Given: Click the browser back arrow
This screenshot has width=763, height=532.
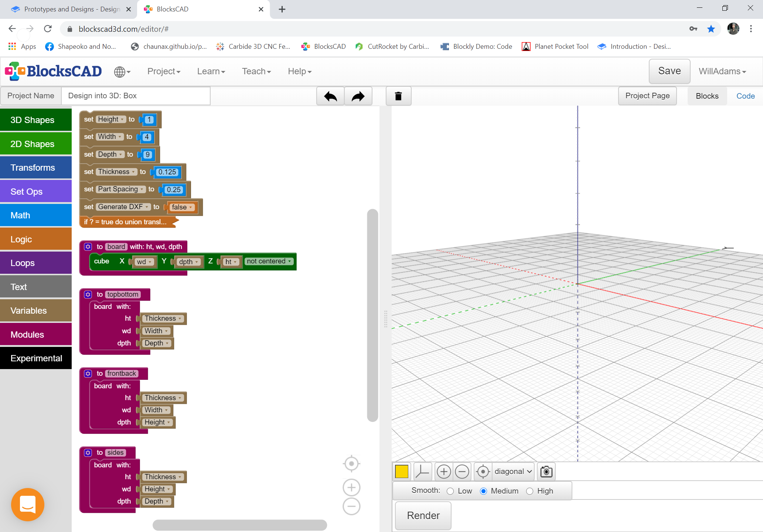Looking at the screenshot, I should [12, 29].
